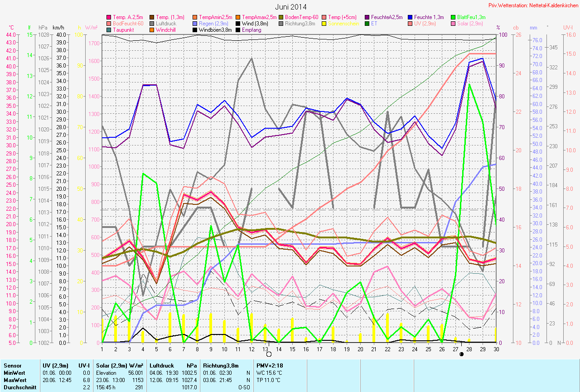Click the MinWert row label

[14, 373]
